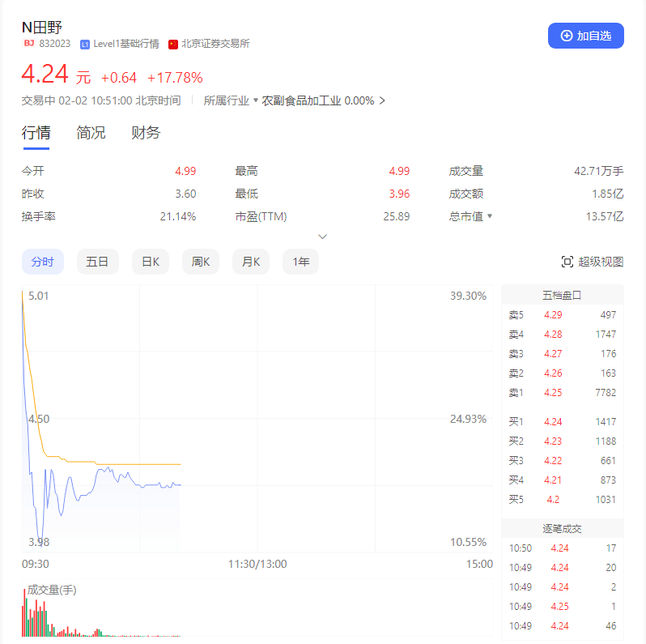Click 成交量 value 42.71万手
Viewport: 646px width, 644px height.
[598, 171]
